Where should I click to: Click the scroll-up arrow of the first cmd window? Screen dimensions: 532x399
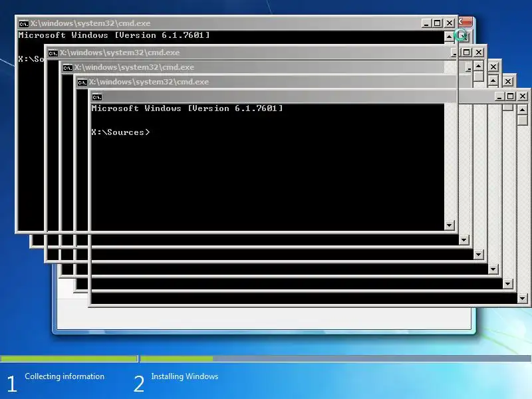[x=449, y=37]
